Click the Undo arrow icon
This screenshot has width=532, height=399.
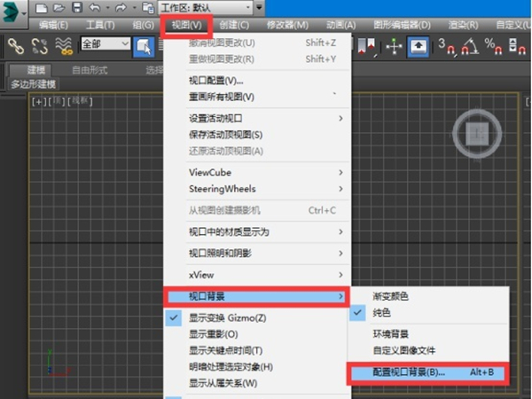(x=95, y=7)
